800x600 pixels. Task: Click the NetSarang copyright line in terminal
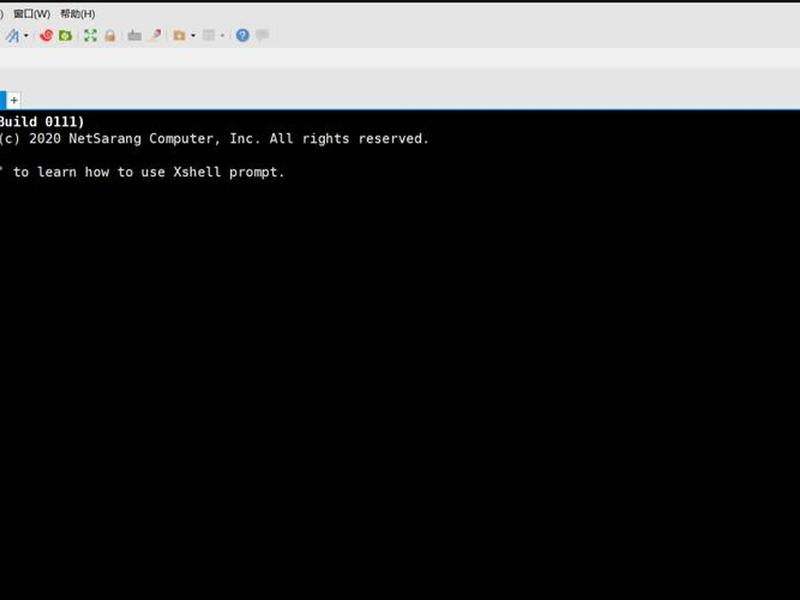click(214, 139)
